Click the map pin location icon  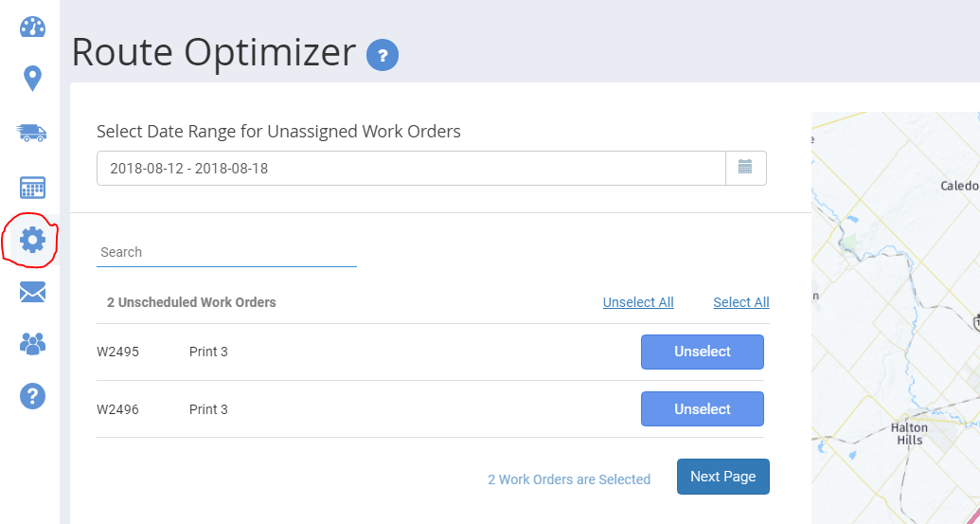(x=32, y=79)
